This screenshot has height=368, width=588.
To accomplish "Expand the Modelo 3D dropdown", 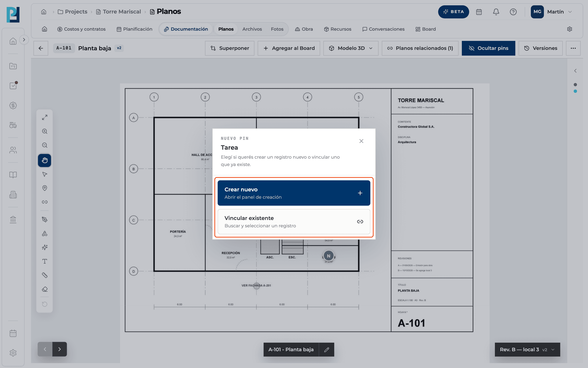I will click(x=351, y=48).
